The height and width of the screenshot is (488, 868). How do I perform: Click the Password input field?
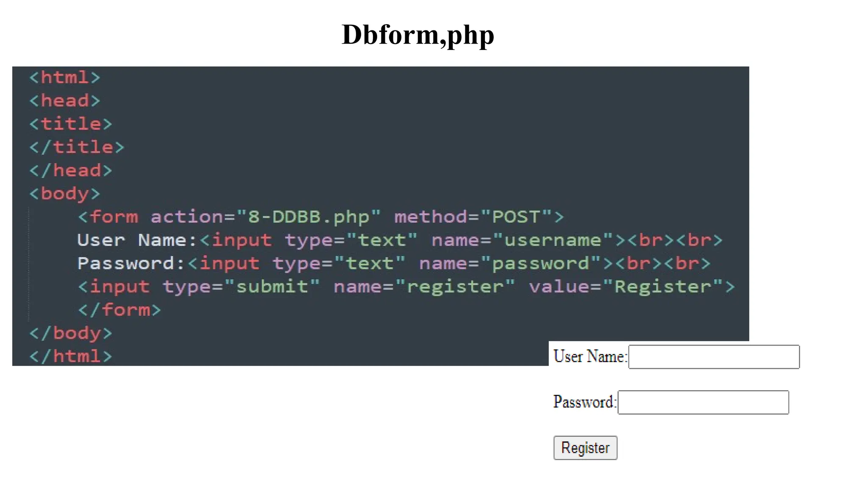(703, 402)
